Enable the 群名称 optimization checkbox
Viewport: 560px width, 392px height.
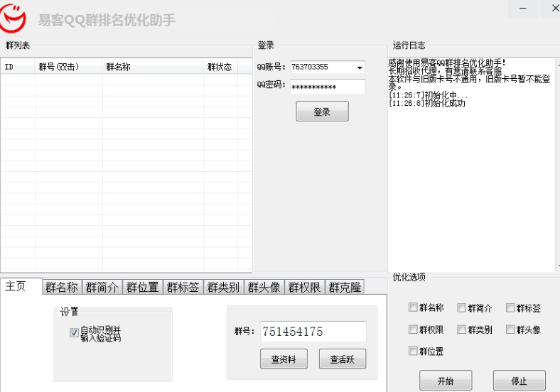click(x=413, y=307)
